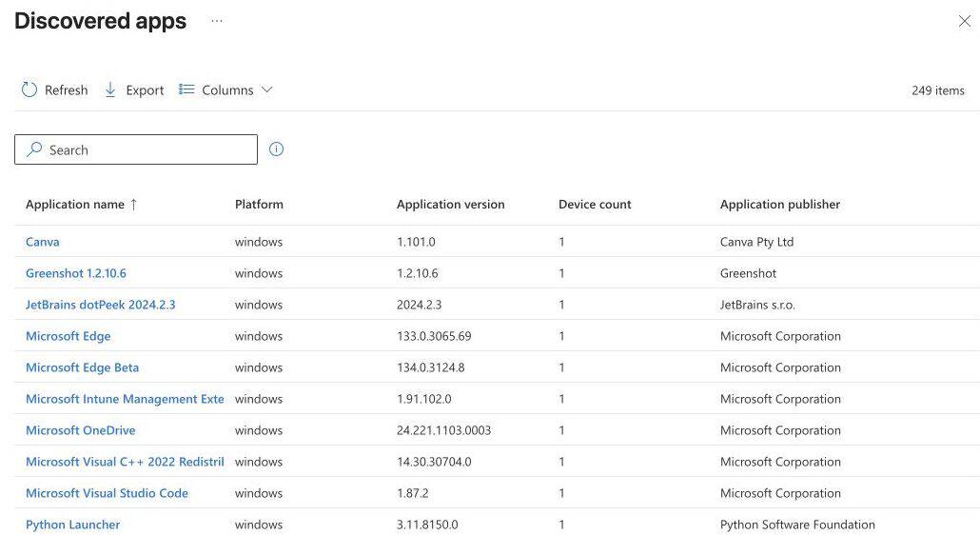The image size is (980, 535).
Task: Sort by Device count column header
Action: [x=595, y=205]
